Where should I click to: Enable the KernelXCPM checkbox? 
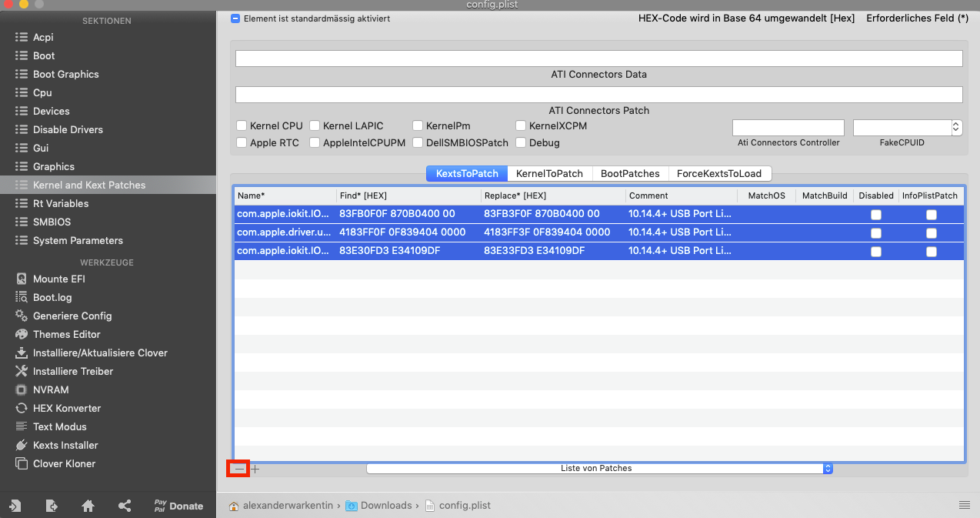pos(521,125)
